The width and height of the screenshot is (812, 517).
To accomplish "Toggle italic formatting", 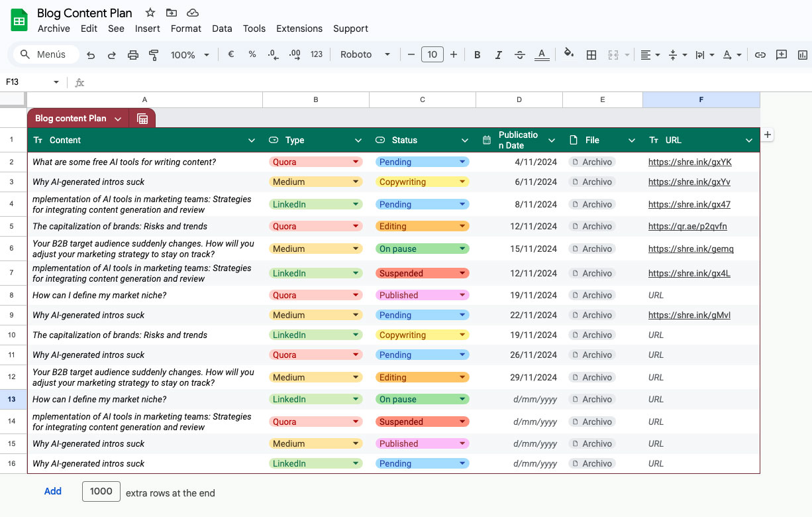I will (x=498, y=55).
